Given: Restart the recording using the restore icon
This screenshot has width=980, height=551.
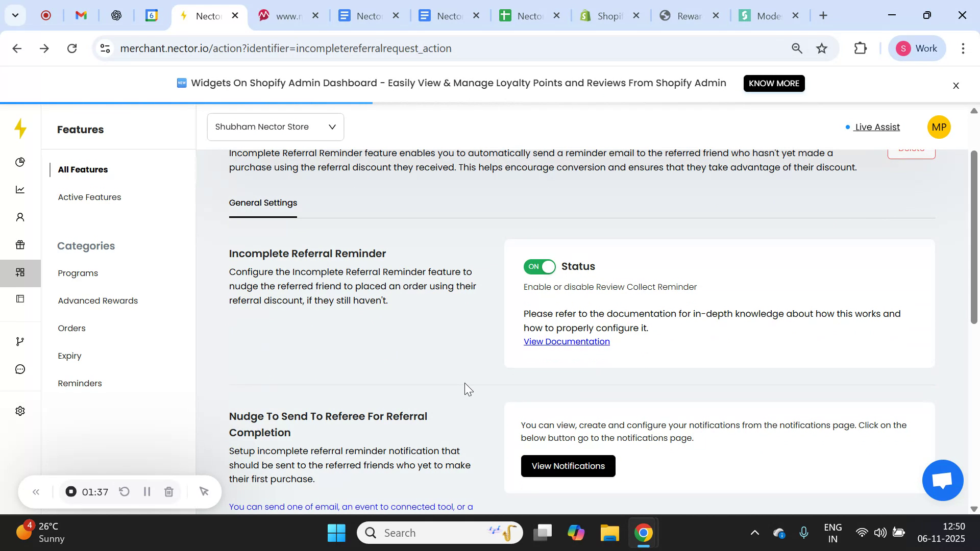Looking at the screenshot, I should [124, 491].
